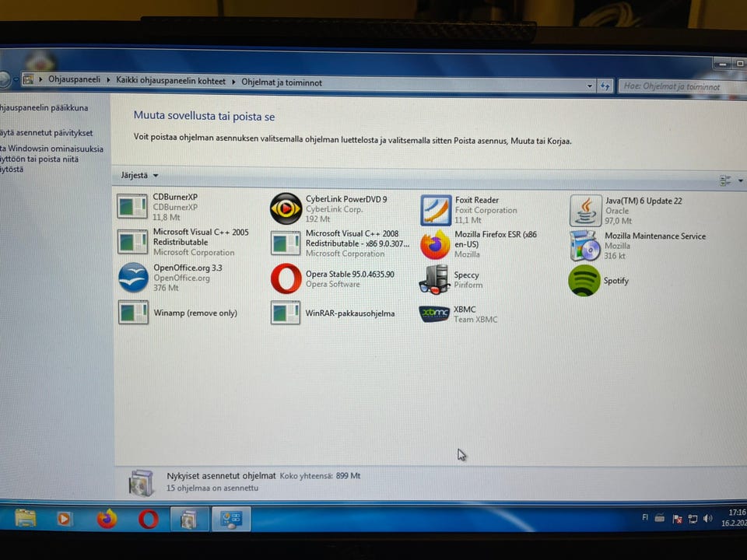Select the Spotify program icon

[x=584, y=281]
